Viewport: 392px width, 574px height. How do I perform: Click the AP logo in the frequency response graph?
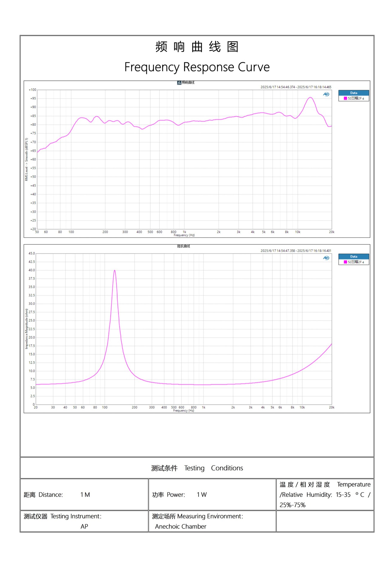coord(326,94)
